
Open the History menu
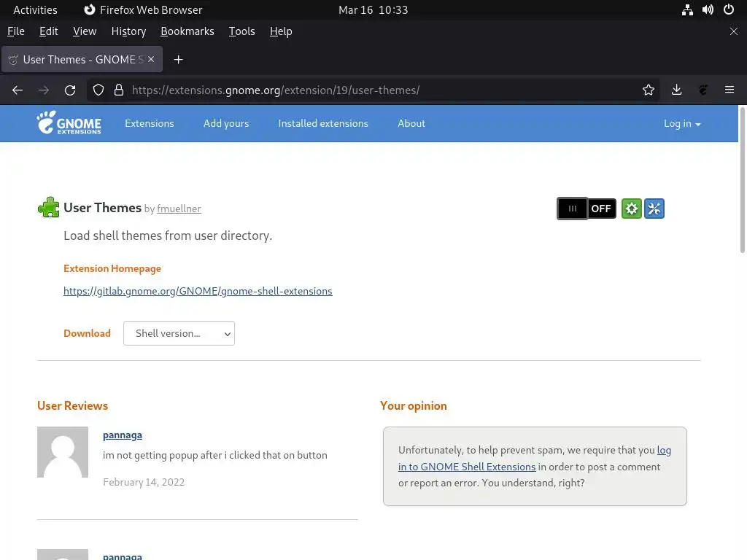[128, 31]
